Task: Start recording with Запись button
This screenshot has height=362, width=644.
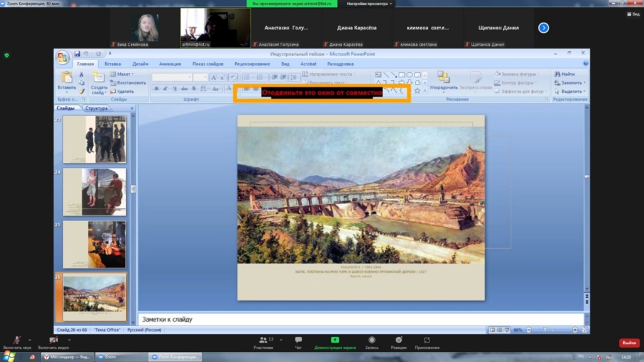Action: (x=372, y=340)
